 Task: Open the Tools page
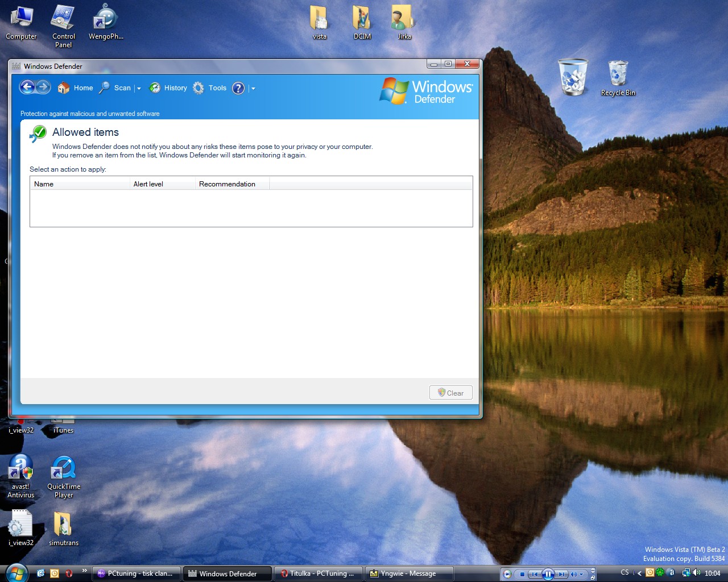click(217, 88)
